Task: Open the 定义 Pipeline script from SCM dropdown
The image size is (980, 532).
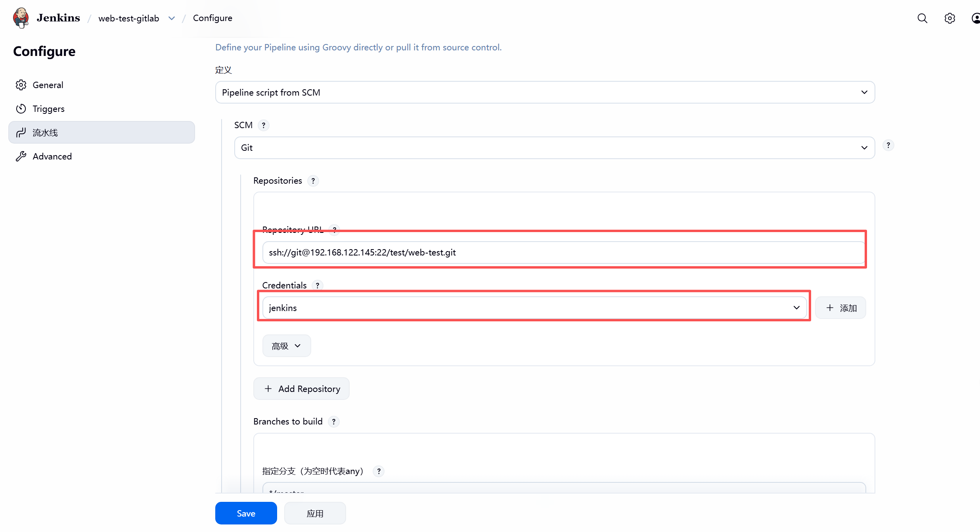Action: [x=545, y=92]
